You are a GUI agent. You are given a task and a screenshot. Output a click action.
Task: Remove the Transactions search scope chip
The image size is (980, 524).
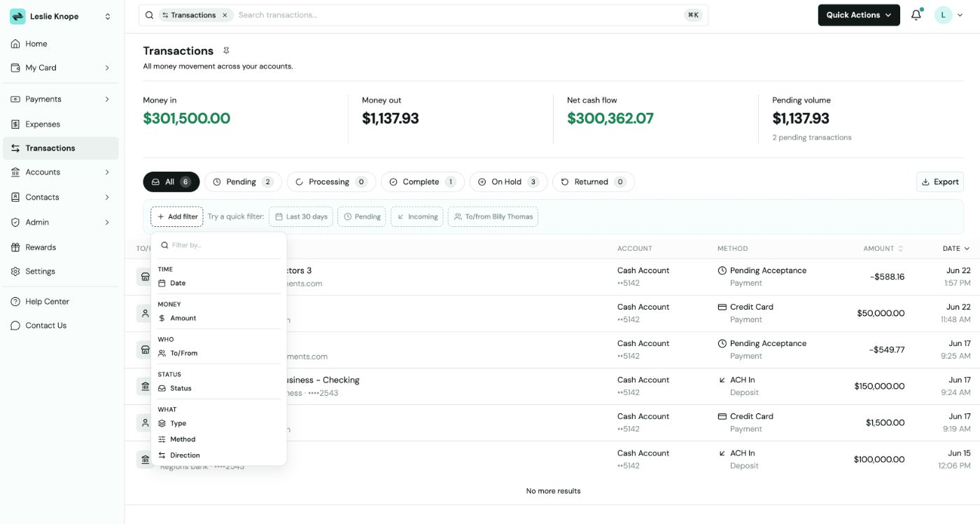tap(225, 15)
